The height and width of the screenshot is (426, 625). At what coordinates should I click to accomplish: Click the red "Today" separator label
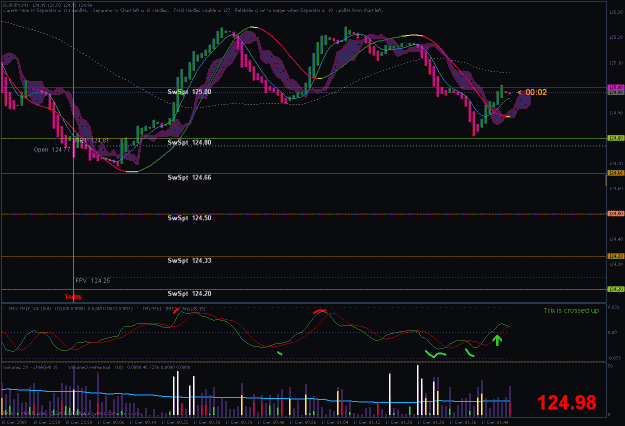[73, 296]
